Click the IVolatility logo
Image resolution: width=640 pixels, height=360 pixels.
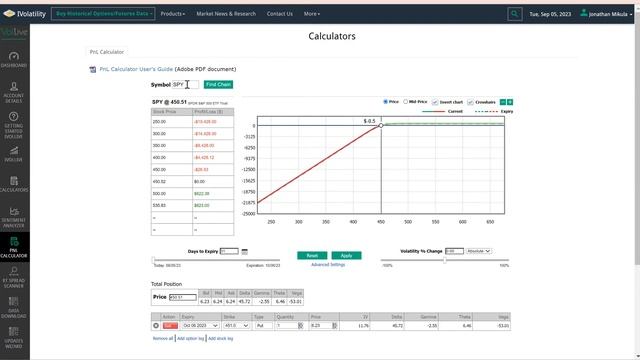coord(24,14)
